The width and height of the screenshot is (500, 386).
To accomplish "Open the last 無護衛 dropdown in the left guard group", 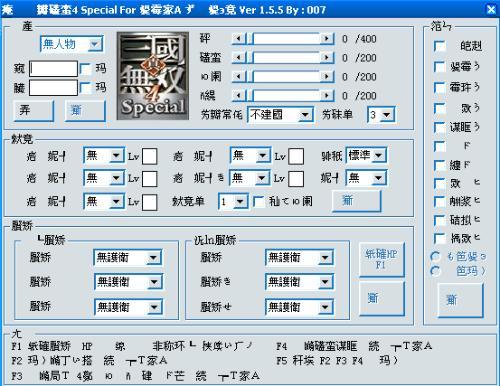I will (128, 307).
